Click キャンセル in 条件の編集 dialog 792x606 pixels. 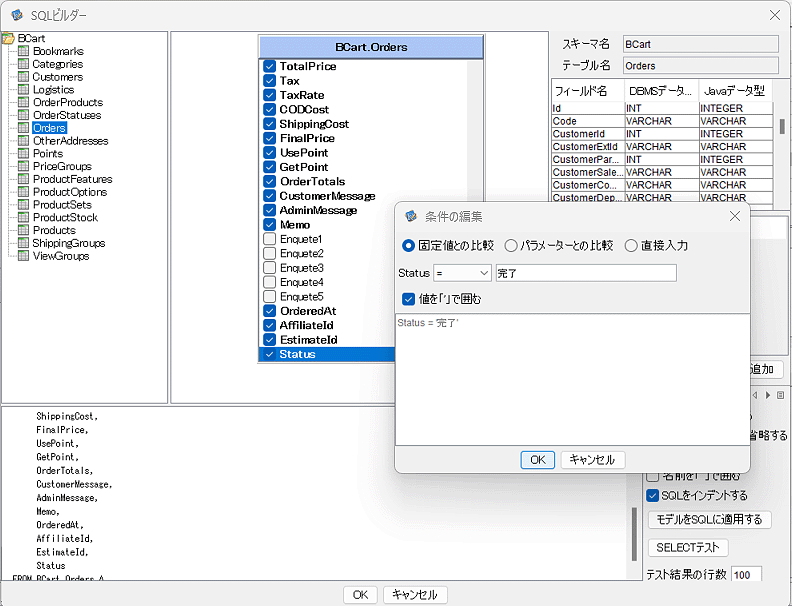pos(592,460)
